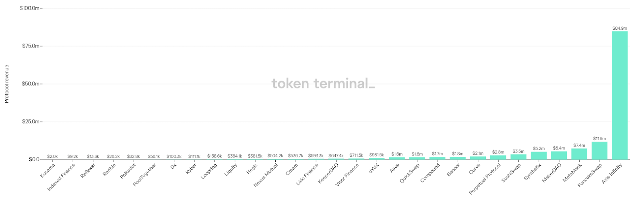The height and width of the screenshot is (199, 644).
Task: Select the MetaMask bar
Action: pyautogui.click(x=579, y=154)
